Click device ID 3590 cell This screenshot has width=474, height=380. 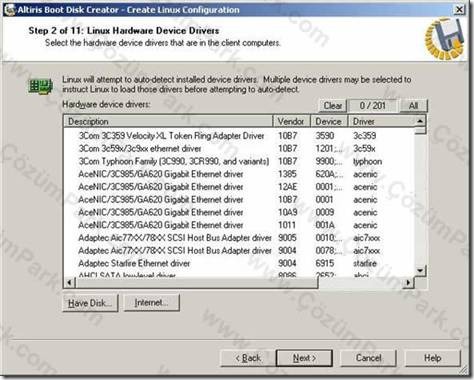click(325, 136)
